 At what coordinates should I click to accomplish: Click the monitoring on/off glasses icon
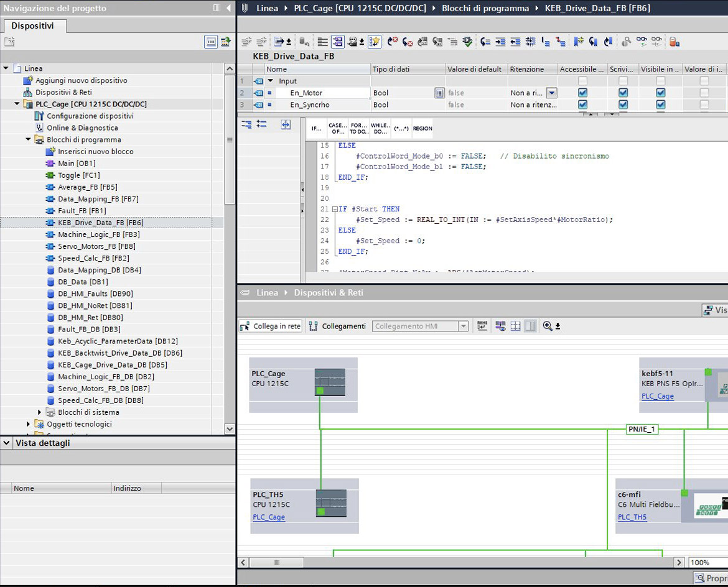tap(641, 42)
